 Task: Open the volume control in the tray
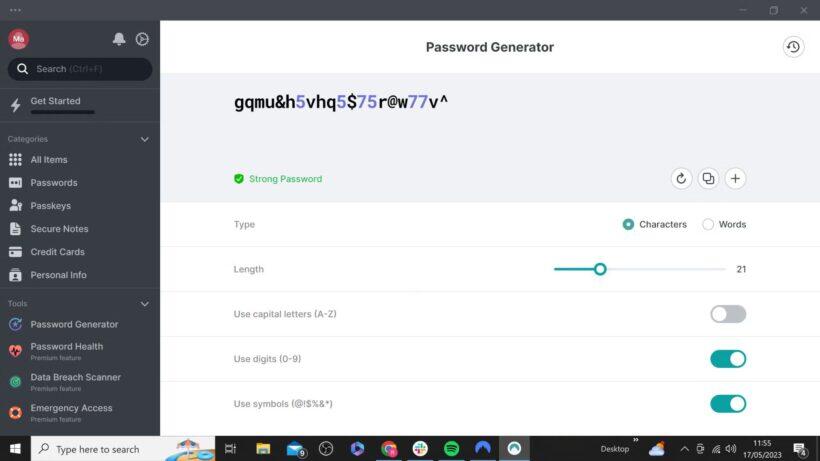pos(731,449)
